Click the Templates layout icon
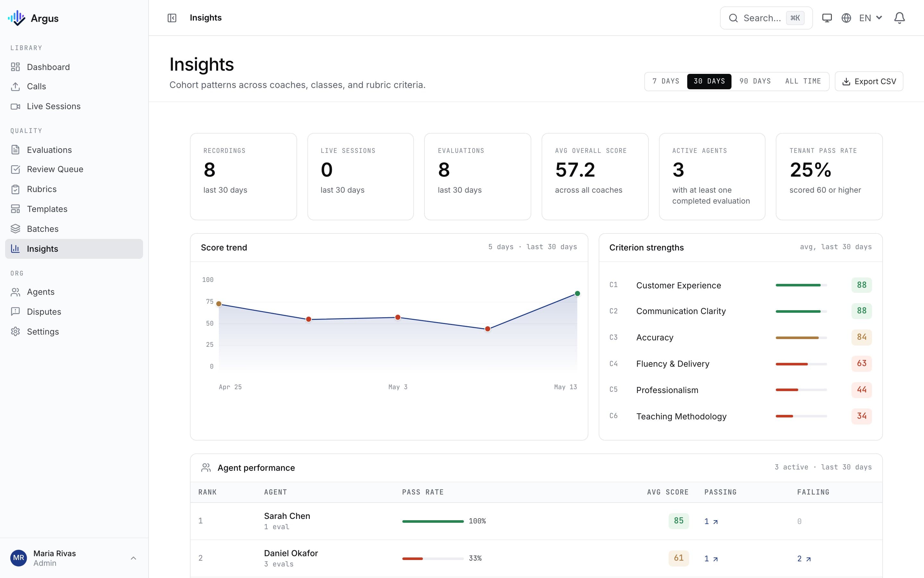 coord(15,209)
